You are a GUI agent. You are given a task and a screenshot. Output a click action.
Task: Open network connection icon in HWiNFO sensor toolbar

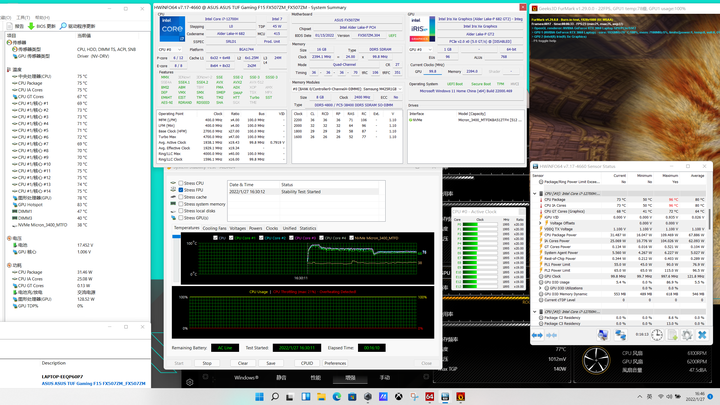click(x=620, y=335)
